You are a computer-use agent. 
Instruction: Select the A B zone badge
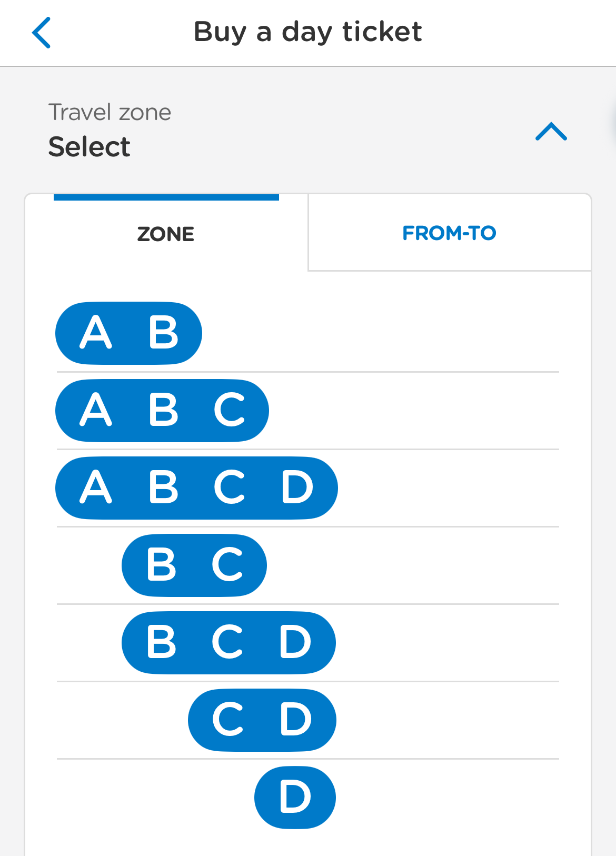pyautogui.click(x=128, y=333)
